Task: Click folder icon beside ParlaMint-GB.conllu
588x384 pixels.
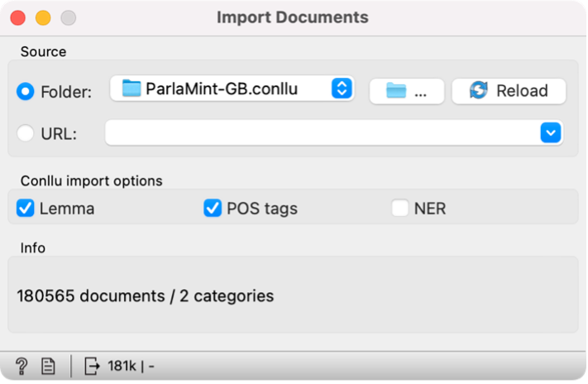Action: coord(131,88)
